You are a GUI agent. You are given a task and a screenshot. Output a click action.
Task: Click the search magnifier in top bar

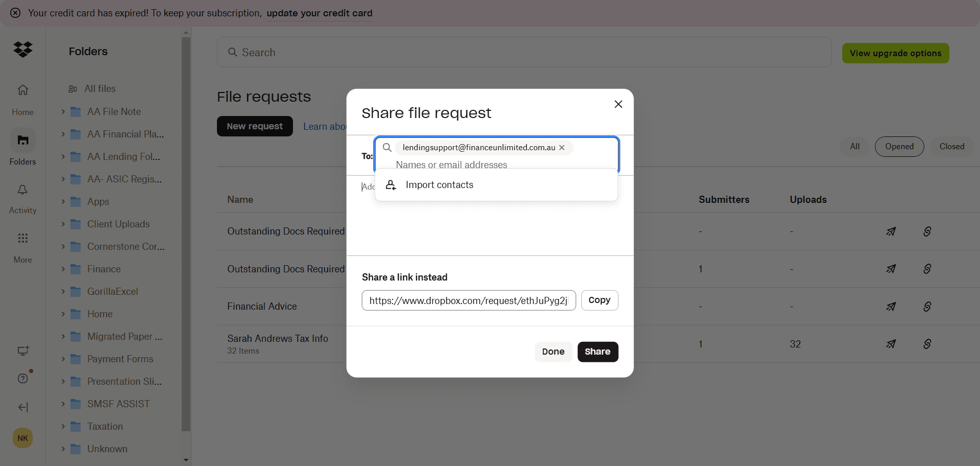click(233, 52)
